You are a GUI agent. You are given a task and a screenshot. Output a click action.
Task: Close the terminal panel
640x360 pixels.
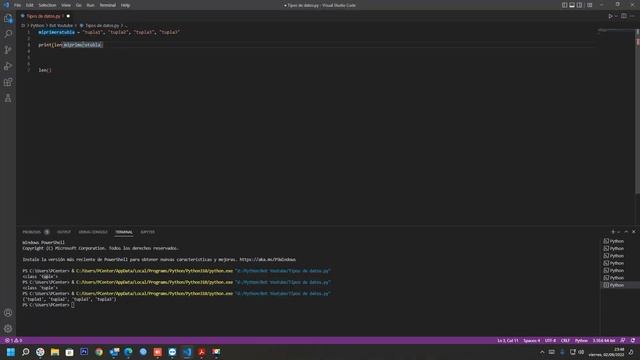pyautogui.click(x=633, y=231)
